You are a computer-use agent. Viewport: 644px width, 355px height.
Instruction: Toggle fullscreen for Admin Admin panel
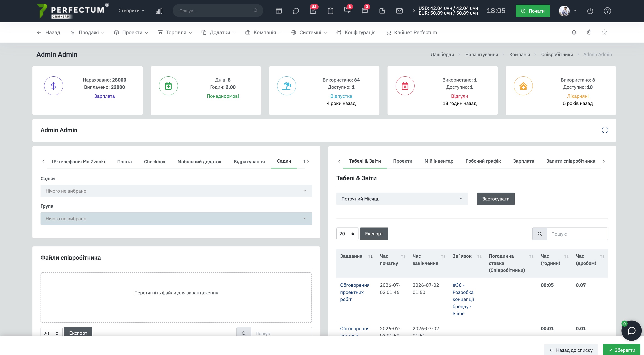pyautogui.click(x=605, y=130)
